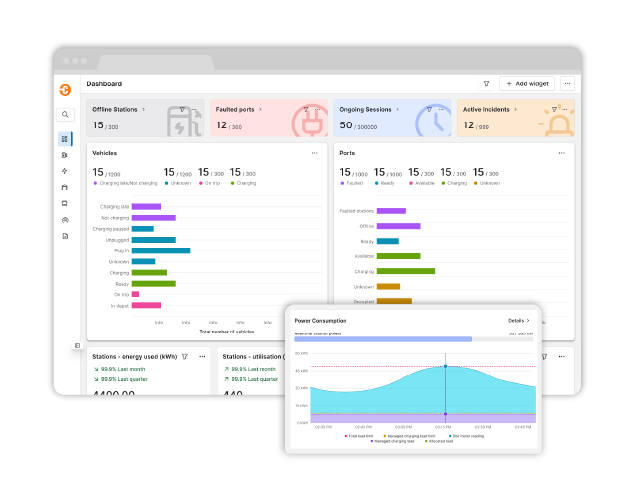This screenshot has width=635, height=500.
Task: Open the search icon in sidebar
Action: pos(65,115)
